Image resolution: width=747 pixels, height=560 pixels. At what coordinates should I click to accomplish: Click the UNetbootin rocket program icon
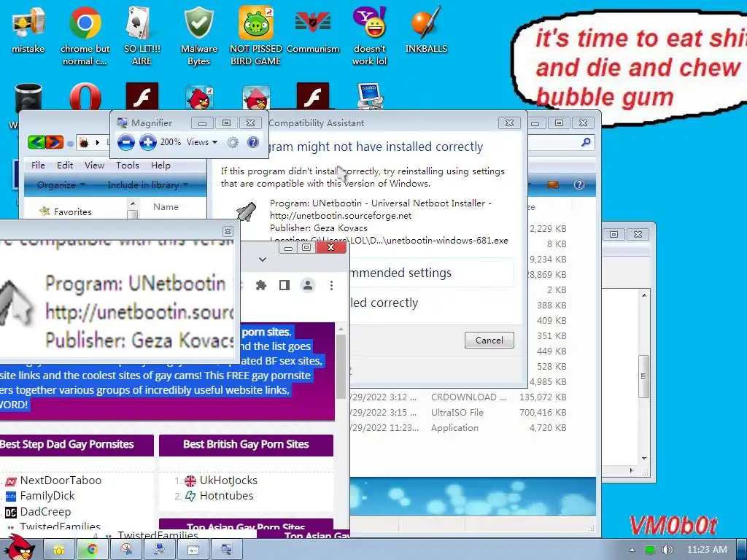[247, 212]
